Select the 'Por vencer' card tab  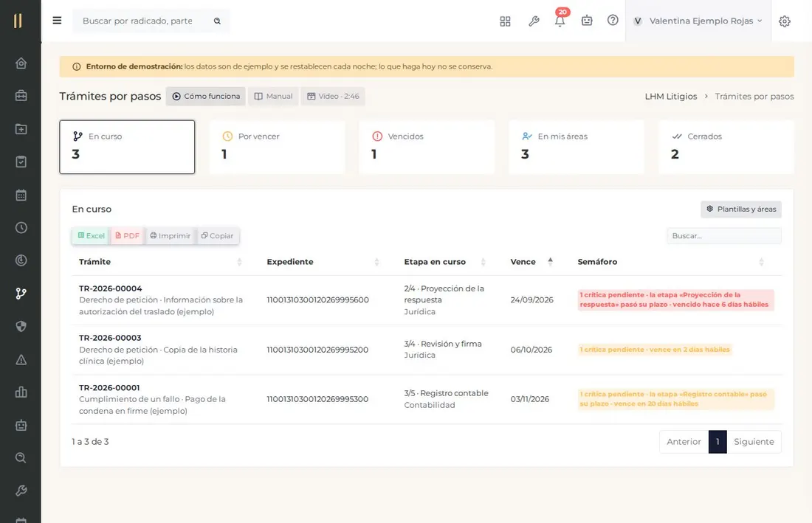277,147
